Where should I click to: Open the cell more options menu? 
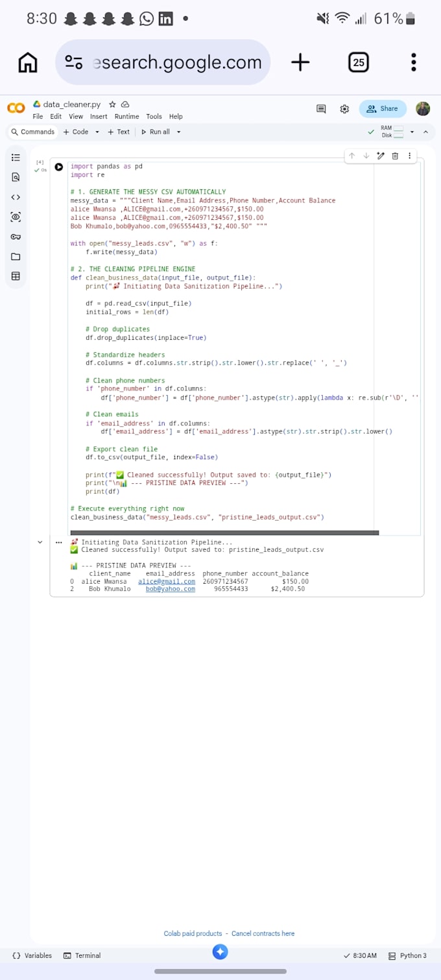(409, 156)
